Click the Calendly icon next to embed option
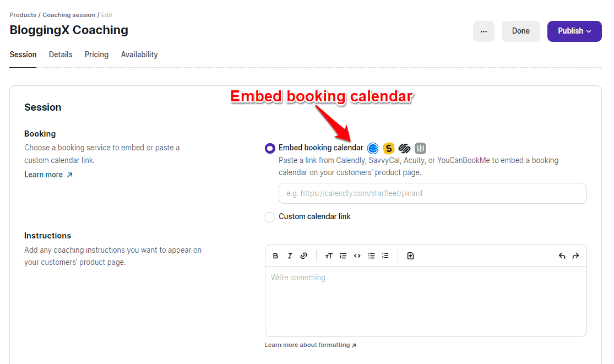 click(373, 148)
